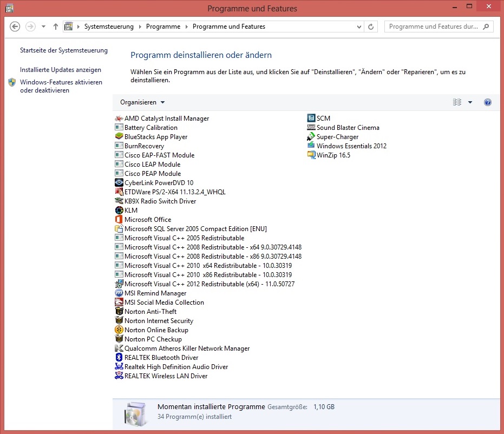Click the SCM program icon
Image resolution: width=504 pixels, height=434 pixels.
311,118
